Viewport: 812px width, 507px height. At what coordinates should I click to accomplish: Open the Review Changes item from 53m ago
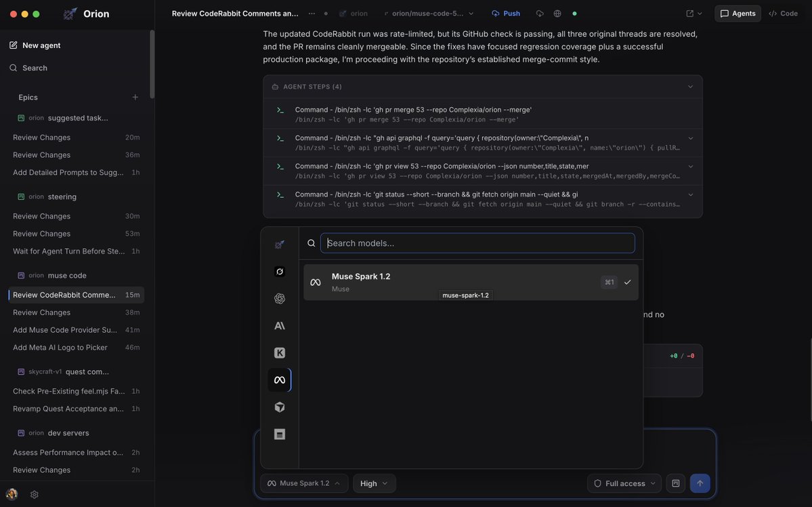[x=76, y=234]
